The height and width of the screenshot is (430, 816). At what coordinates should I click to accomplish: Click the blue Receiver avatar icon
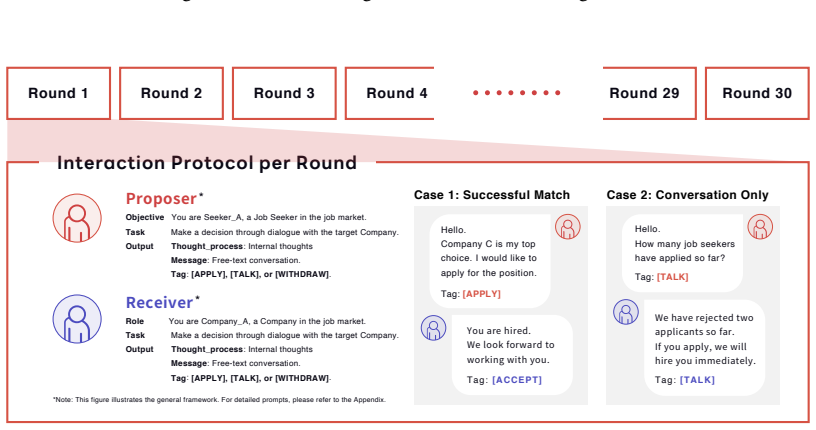[x=77, y=319]
